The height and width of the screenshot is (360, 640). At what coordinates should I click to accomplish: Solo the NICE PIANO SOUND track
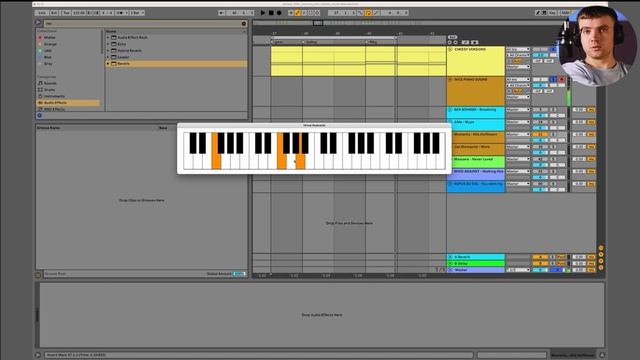[553, 80]
